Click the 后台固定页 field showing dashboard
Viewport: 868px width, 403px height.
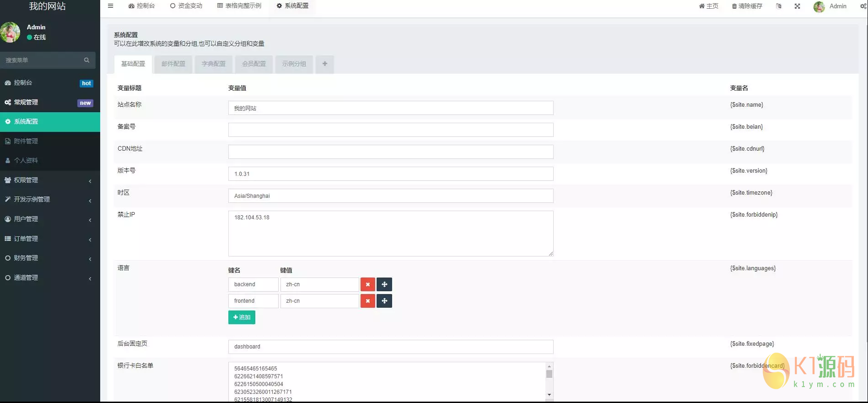pos(391,347)
